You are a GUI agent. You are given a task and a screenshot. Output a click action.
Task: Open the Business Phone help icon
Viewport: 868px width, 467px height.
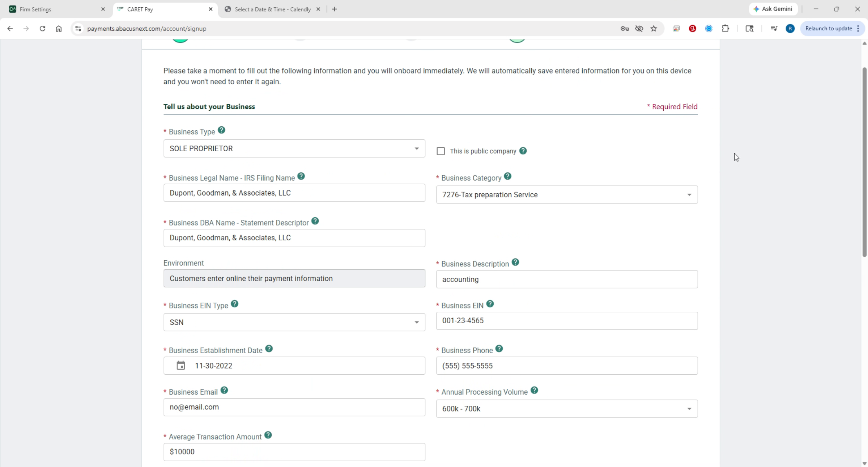499,349
